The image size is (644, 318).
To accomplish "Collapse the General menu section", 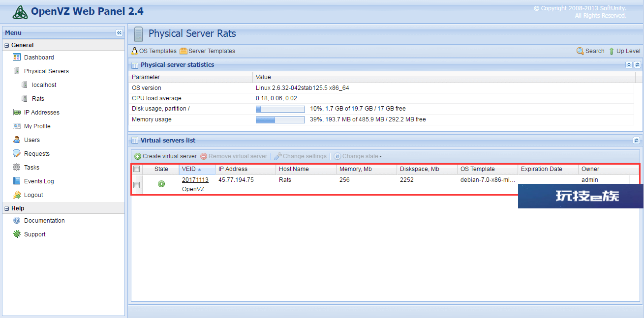I will tap(7, 45).
